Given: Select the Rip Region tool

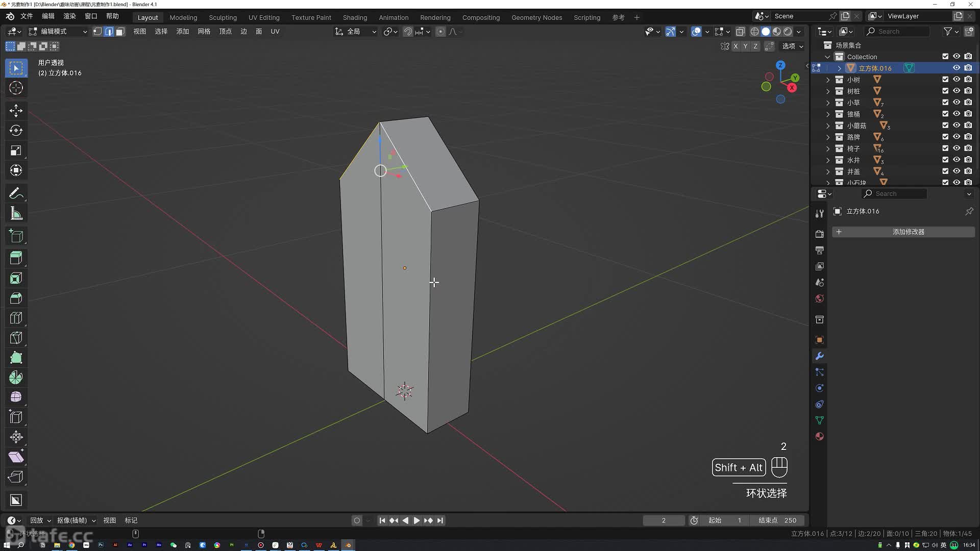Looking at the screenshot, I should point(16,477).
